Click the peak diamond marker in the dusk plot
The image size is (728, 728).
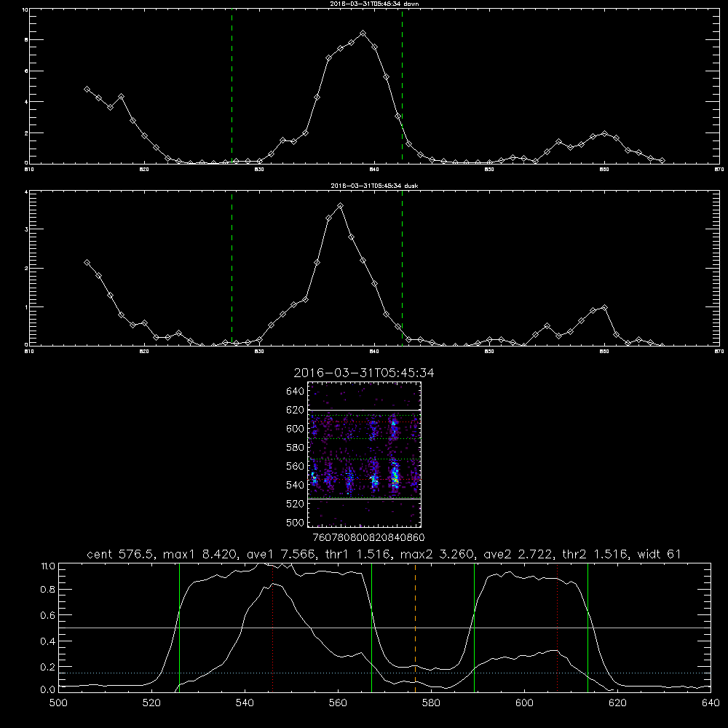point(340,206)
